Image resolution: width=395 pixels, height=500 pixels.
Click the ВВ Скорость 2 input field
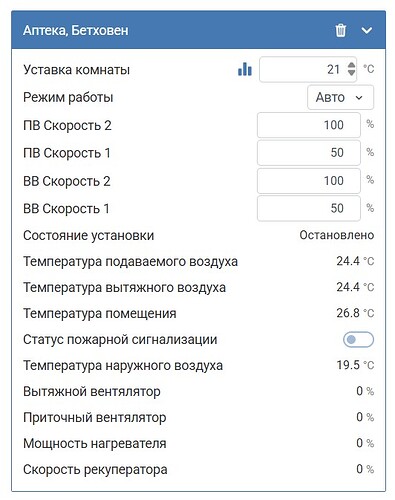(309, 181)
